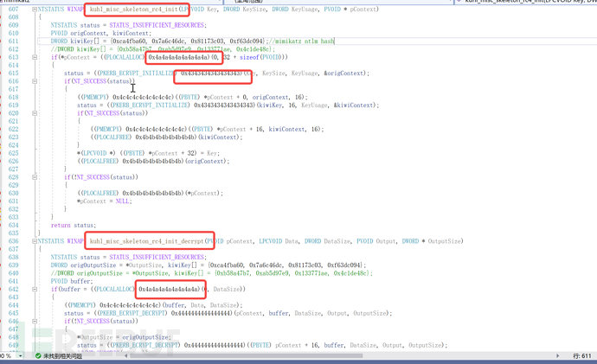The image size is (597, 364).
Task: Click the 未找到相关问题 status text
Action: (62, 356)
